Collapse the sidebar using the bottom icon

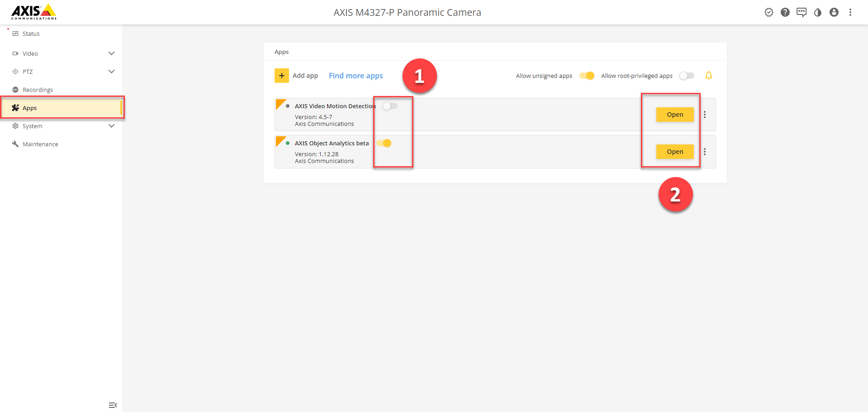pos(113,405)
